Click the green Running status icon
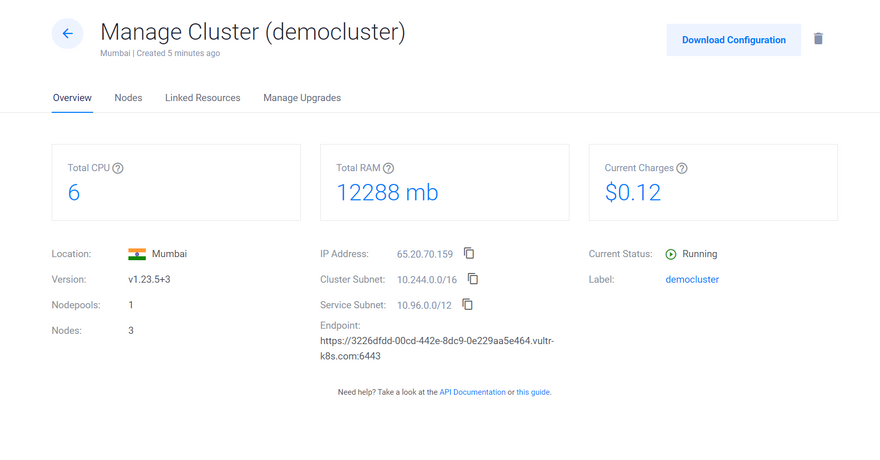The width and height of the screenshot is (880, 460). [x=671, y=254]
